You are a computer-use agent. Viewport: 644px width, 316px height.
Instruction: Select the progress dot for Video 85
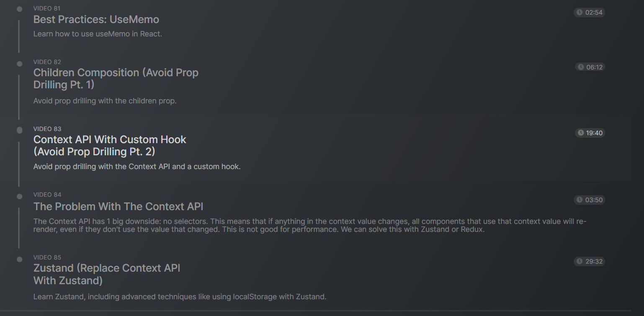19,259
